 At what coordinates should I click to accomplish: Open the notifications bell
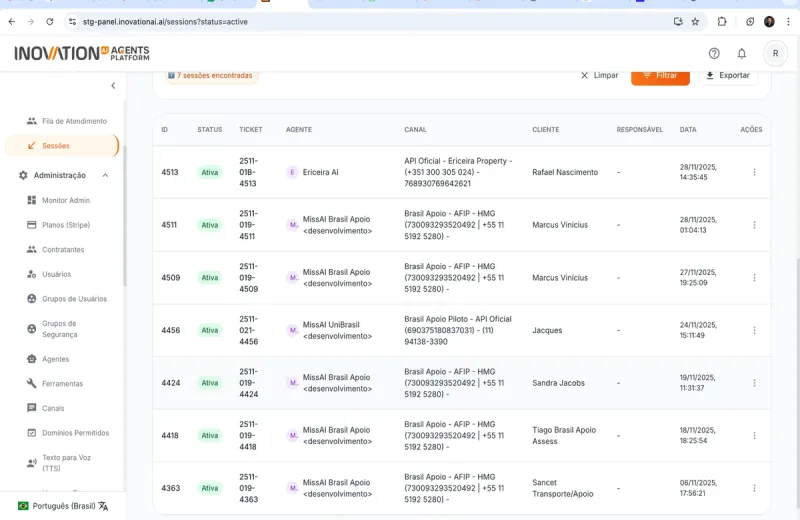pyautogui.click(x=741, y=53)
